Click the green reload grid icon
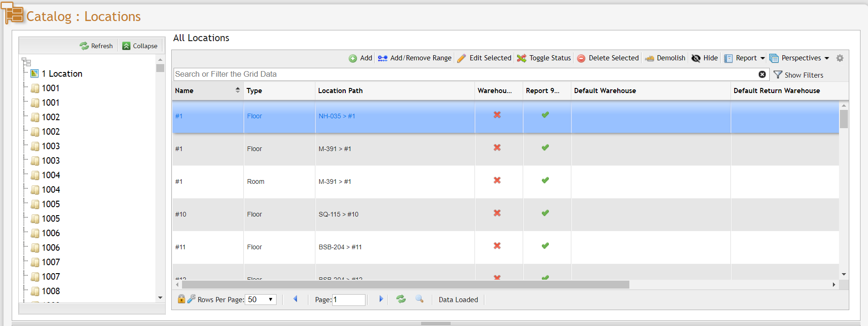The height and width of the screenshot is (326, 868). (x=401, y=299)
